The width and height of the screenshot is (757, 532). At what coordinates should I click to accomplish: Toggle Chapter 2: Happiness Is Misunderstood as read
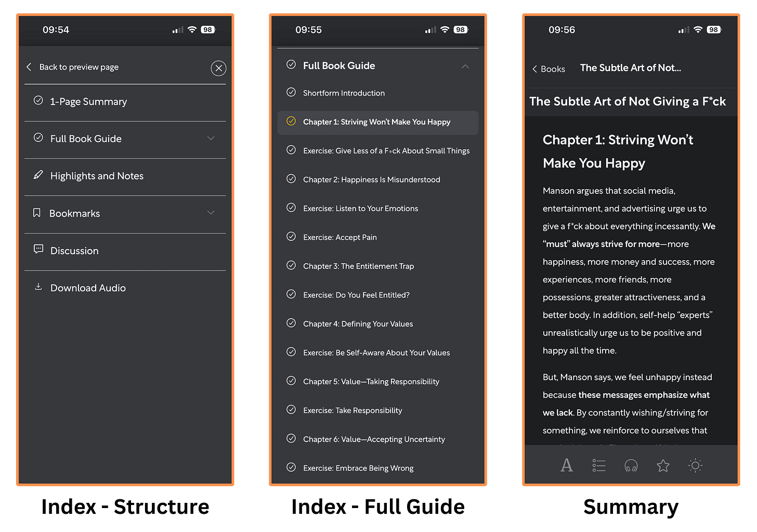(291, 179)
